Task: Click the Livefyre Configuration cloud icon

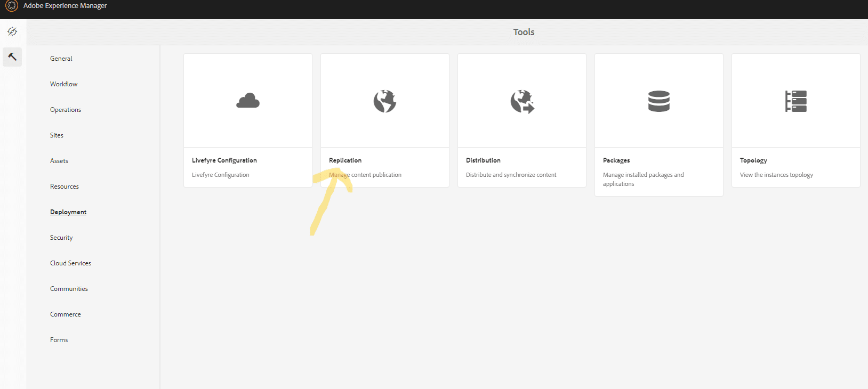Action: point(248,101)
